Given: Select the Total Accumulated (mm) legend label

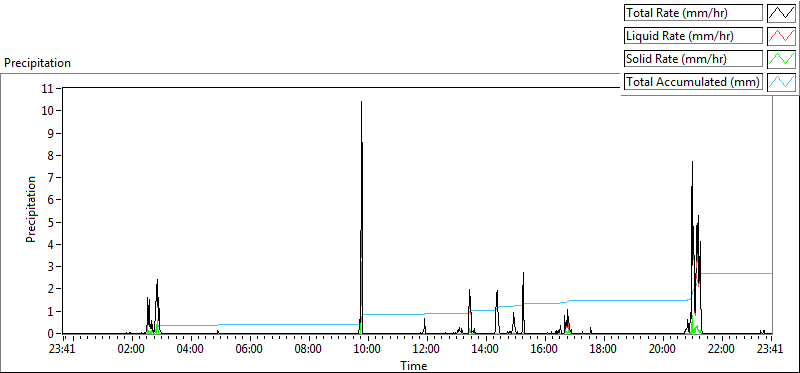Looking at the screenshot, I should 693,82.
